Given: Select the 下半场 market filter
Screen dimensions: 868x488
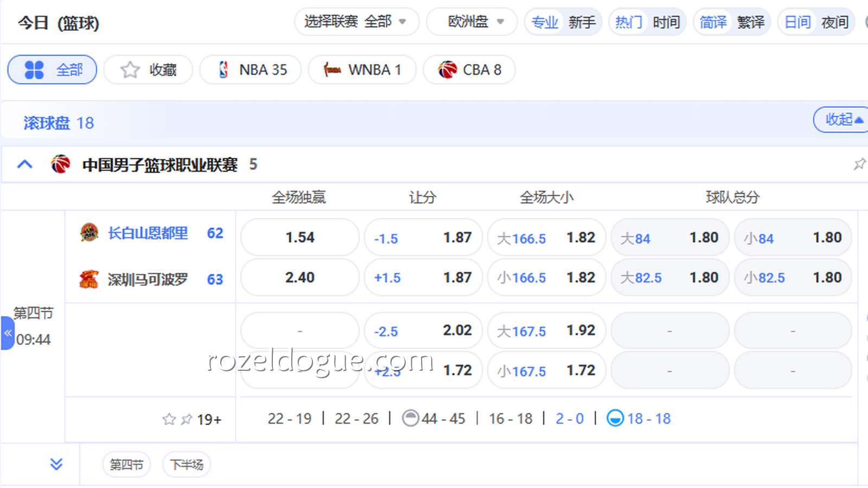Looking at the screenshot, I should tap(187, 464).
